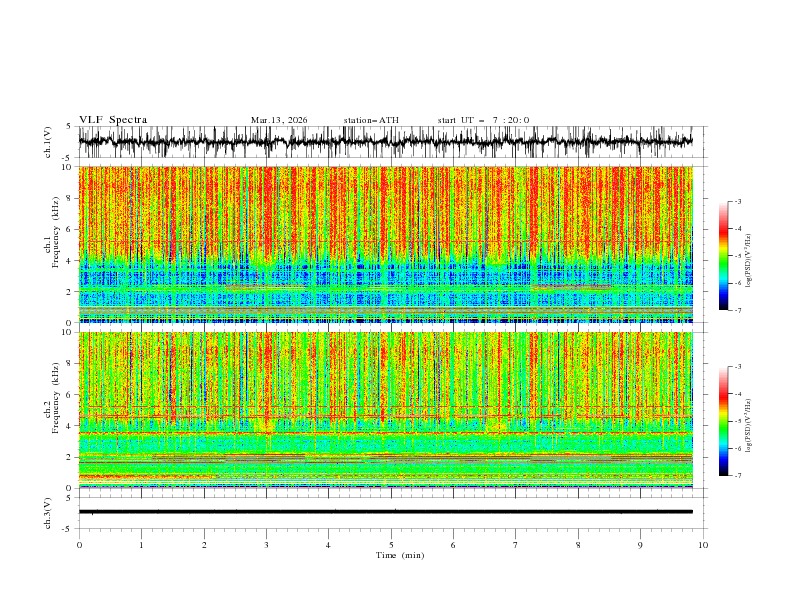Click the 9 minute tick on time axis
The height and width of the screenshot is (612, 792).
pos(640,545)
